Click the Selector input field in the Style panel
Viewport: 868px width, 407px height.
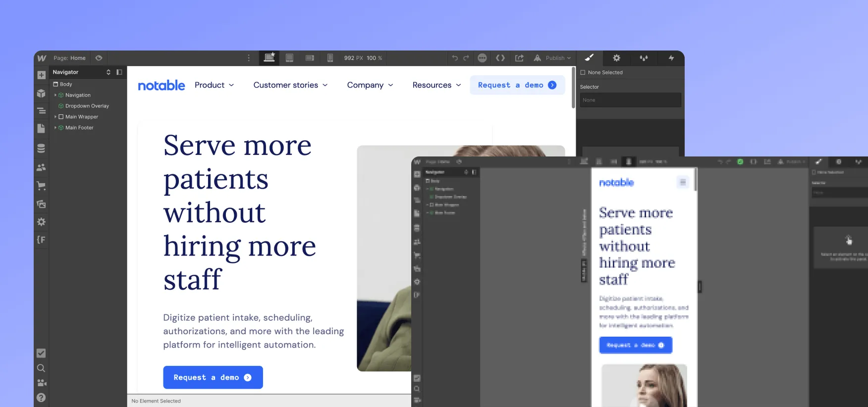[630, 100]
